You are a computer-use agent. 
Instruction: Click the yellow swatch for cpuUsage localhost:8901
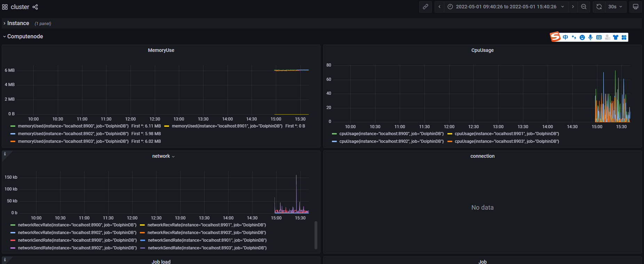(x=450, y=134)
